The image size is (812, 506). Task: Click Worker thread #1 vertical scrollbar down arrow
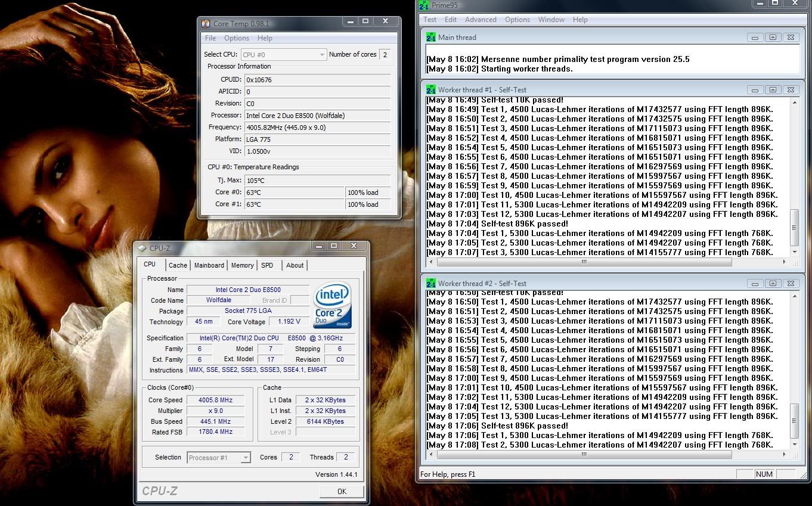point(794,253)
